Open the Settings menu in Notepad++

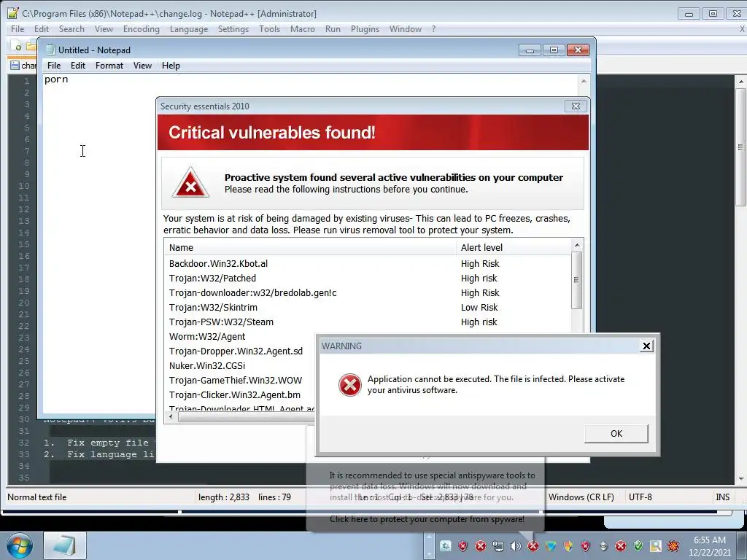pos(233,29)
